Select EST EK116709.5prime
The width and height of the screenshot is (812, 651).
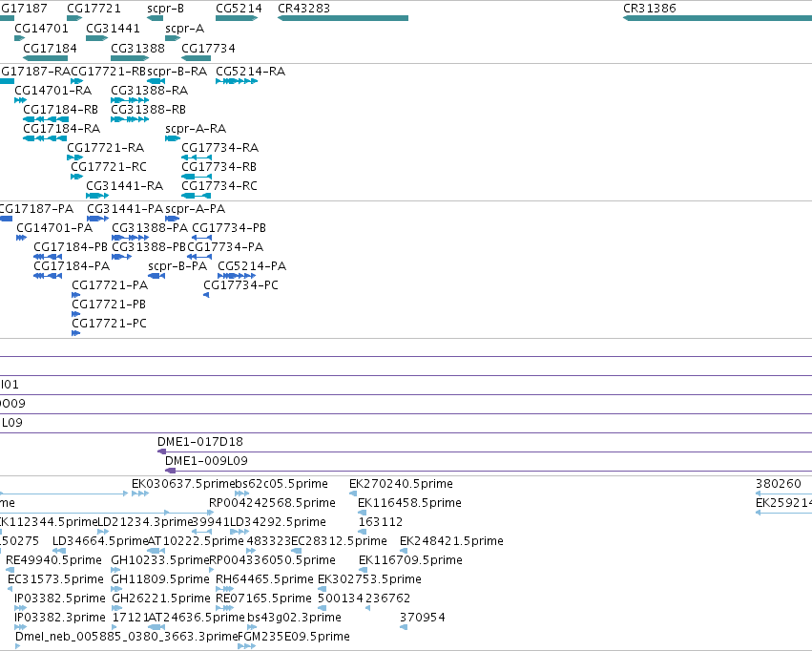363,570
